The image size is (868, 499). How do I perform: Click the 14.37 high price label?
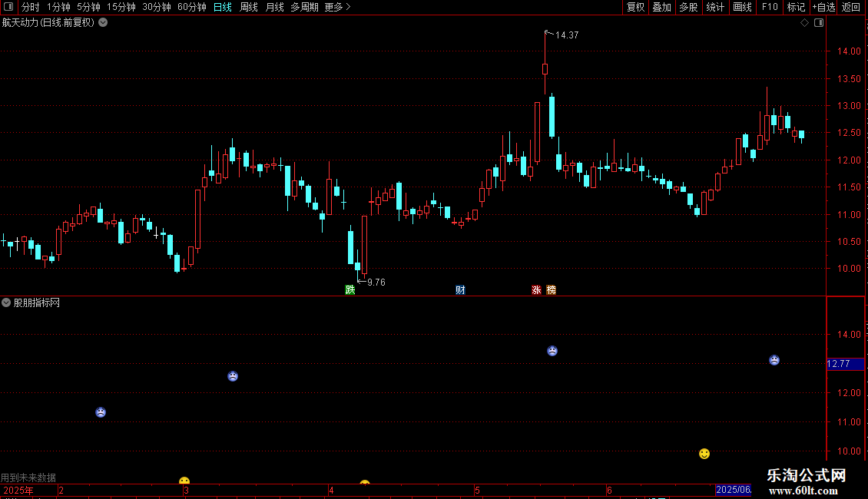[567, 35]
